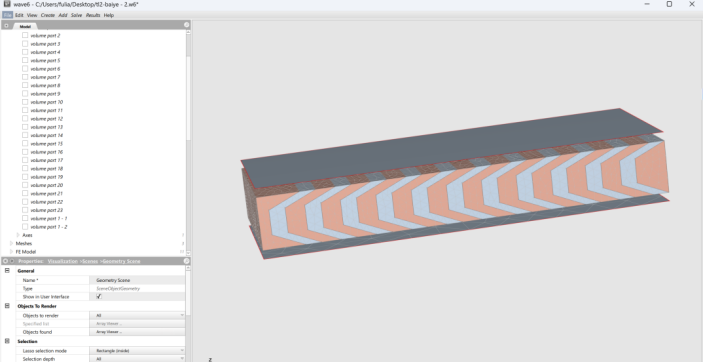Viewport: 703px width, 362px height.
Task: Click the search icon in Model panel header
Action: pos(187,25)
